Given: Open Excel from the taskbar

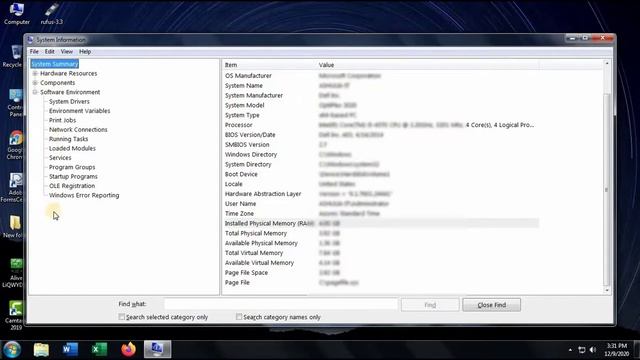Looking at the screenshot, I should pos(99,350).
